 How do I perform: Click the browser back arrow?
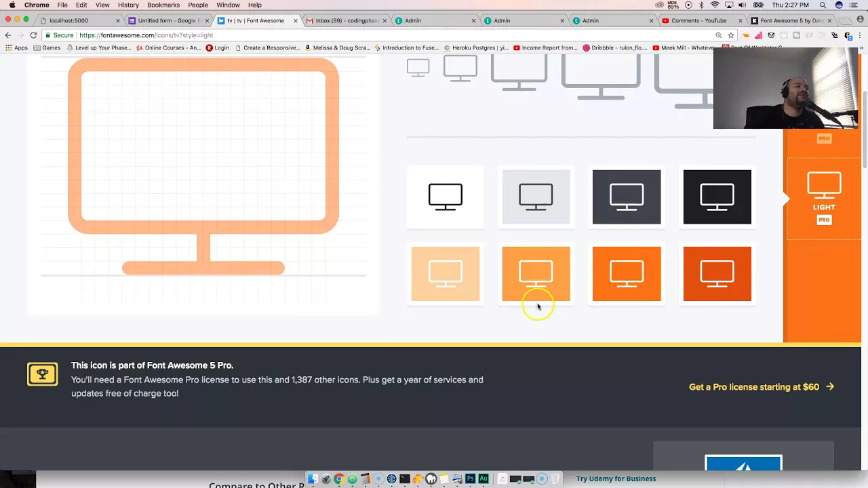7,35
